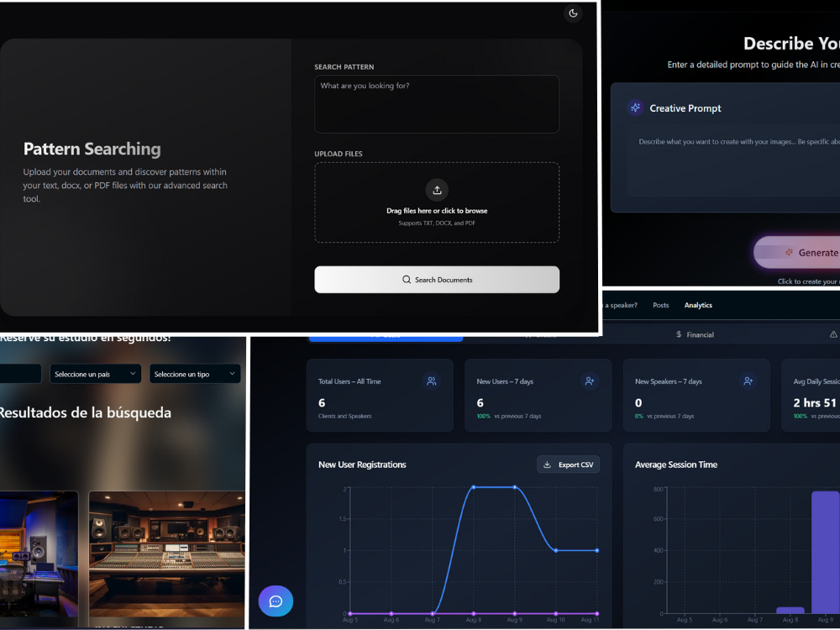Click the New Speakers add-user icon
Screen dimensions: 840x630
tap(748, 381)
